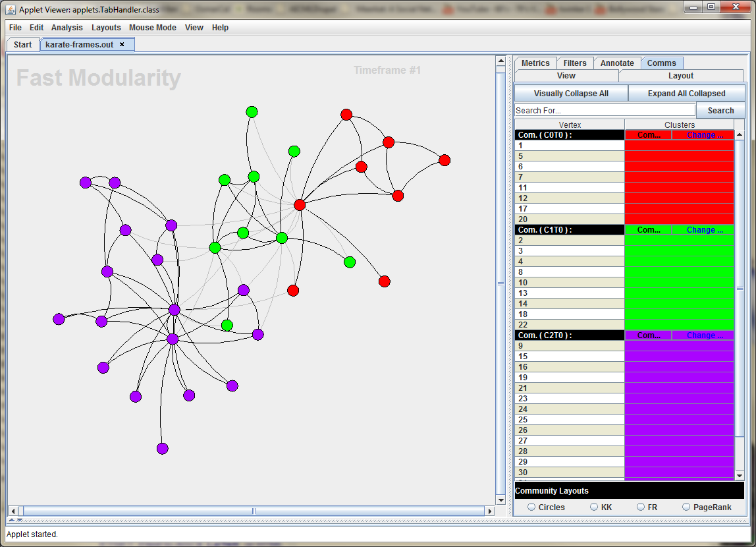Switch to the Annotate tab

pyautogui.click(x=617, y=63)
